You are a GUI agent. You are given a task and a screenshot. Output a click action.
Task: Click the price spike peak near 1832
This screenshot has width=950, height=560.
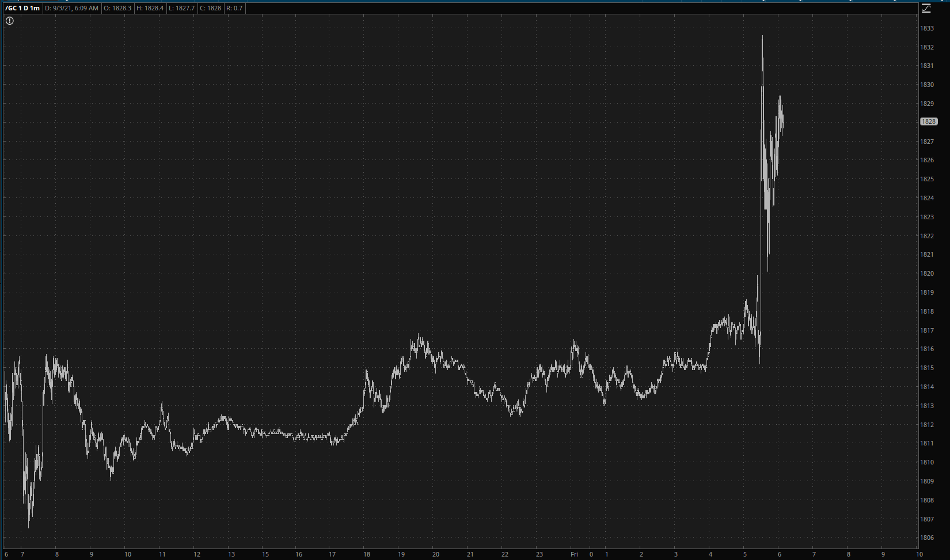762,37
